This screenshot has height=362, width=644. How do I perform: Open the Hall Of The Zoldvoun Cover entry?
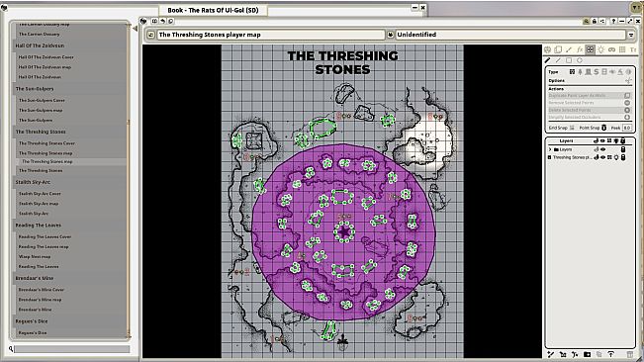46,57
